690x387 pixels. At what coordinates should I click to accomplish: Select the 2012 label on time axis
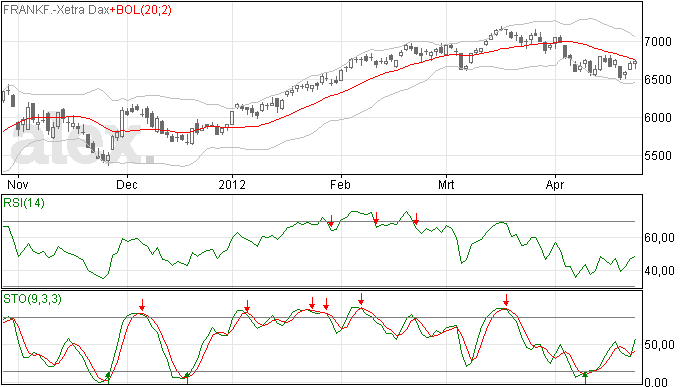tap(232, 184)
